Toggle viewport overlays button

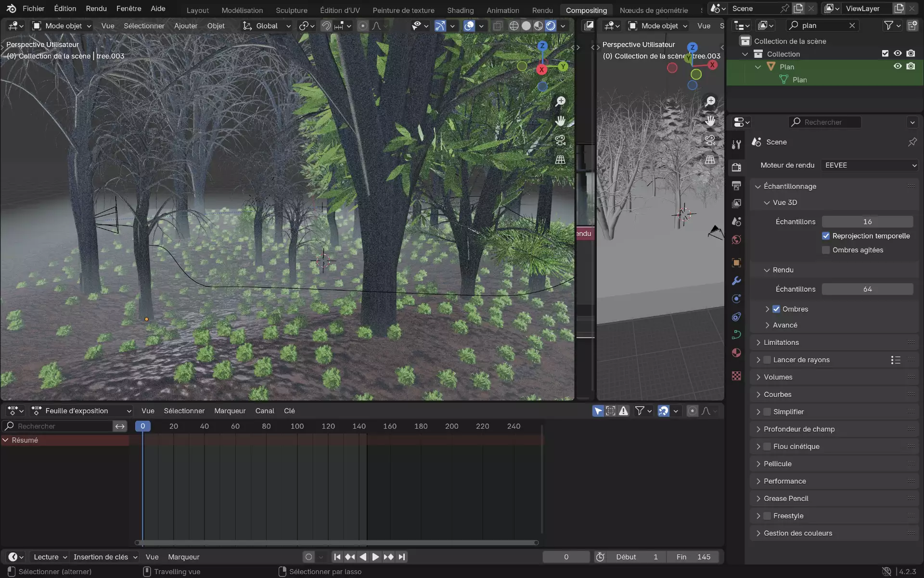pyautogui.click(x=469, y=26)
